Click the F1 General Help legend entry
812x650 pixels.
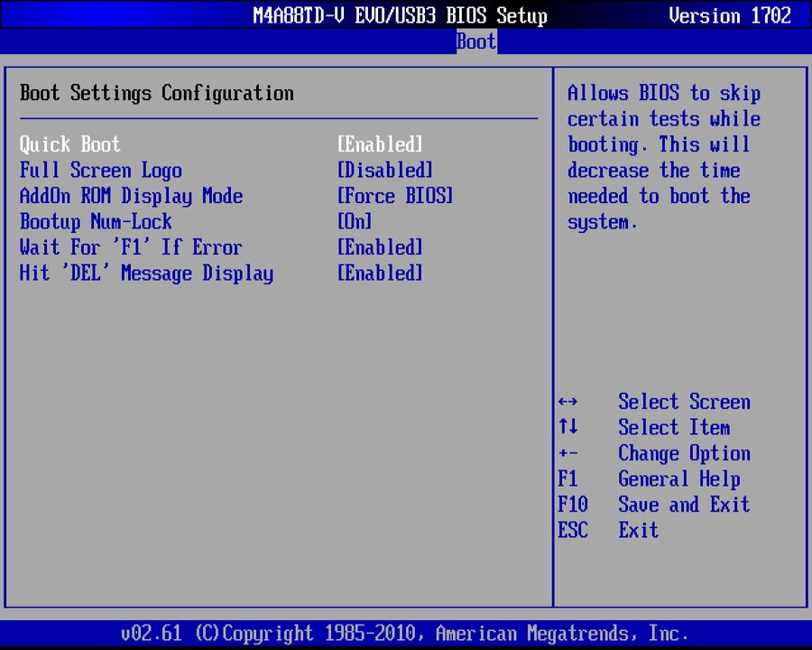pyautogui.click(x=568, y=478)
